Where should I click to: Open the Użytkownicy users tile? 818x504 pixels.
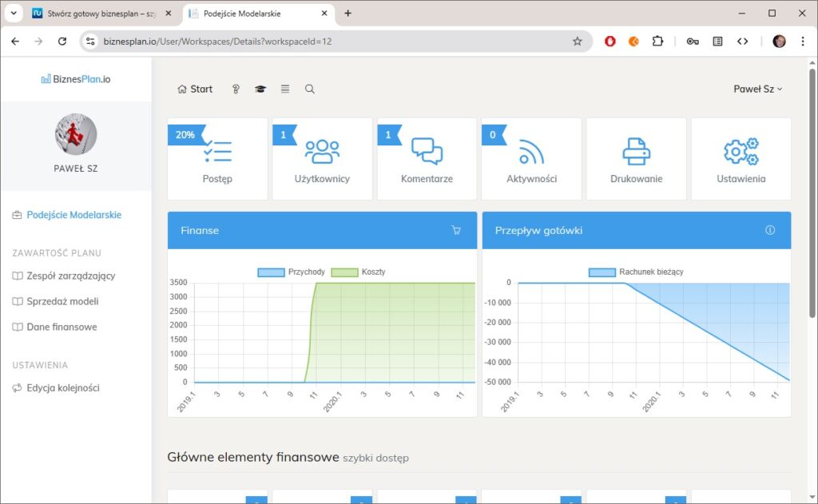click(322, 159)
